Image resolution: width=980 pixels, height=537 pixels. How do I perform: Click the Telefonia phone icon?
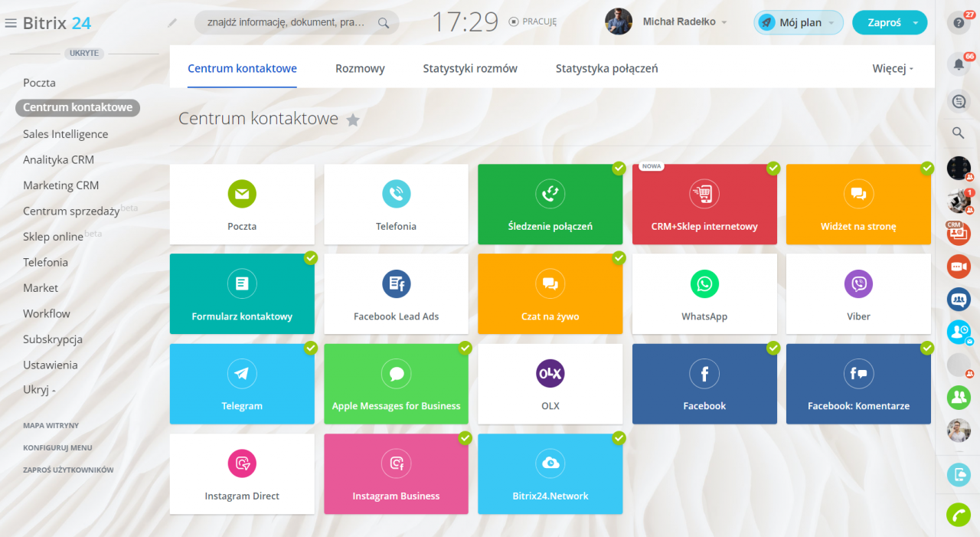point(396,194)
